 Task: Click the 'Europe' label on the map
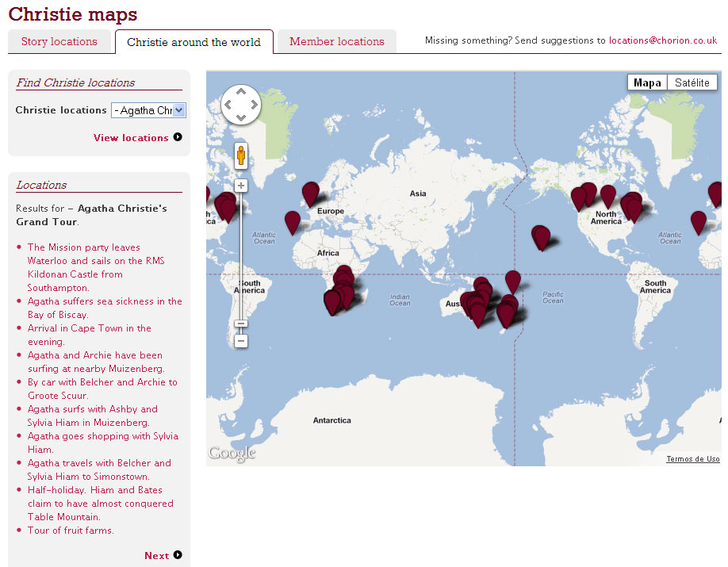click(331, 211)
